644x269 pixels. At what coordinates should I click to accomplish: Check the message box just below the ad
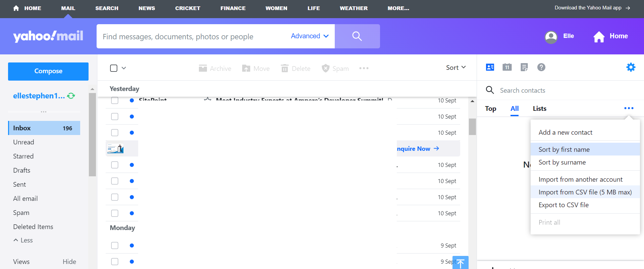click(115, 165)
